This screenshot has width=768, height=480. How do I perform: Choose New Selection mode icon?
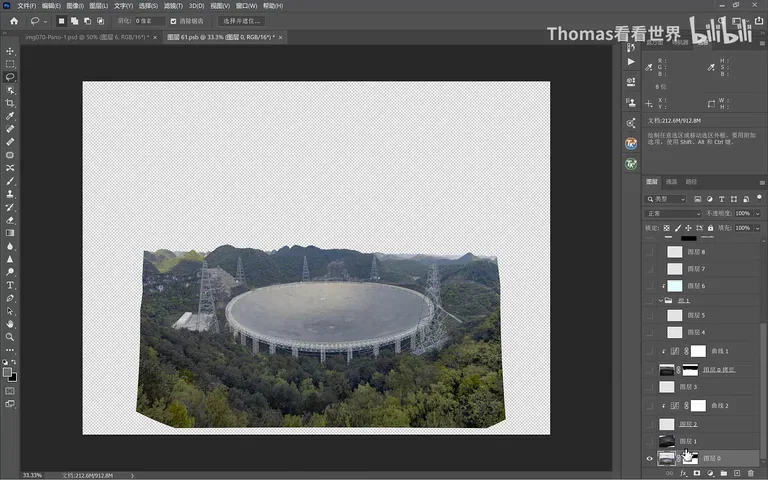[61, 21]
